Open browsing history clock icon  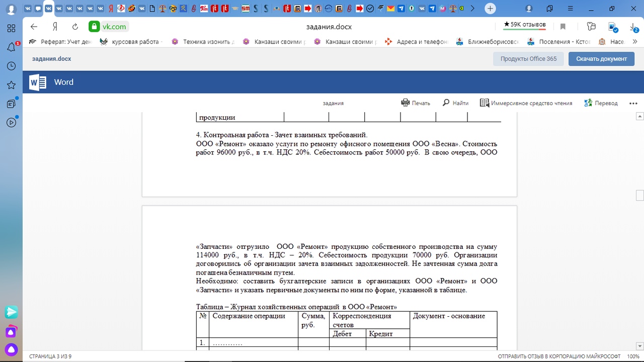pos(11,66)
